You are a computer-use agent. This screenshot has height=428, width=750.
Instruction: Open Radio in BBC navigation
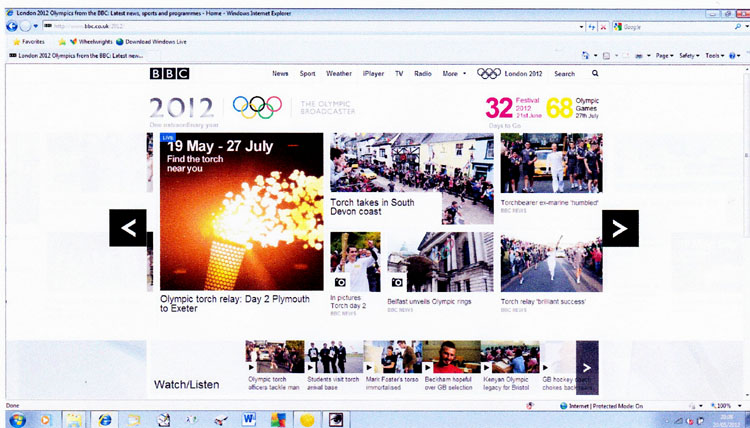[x=423, y=74]
